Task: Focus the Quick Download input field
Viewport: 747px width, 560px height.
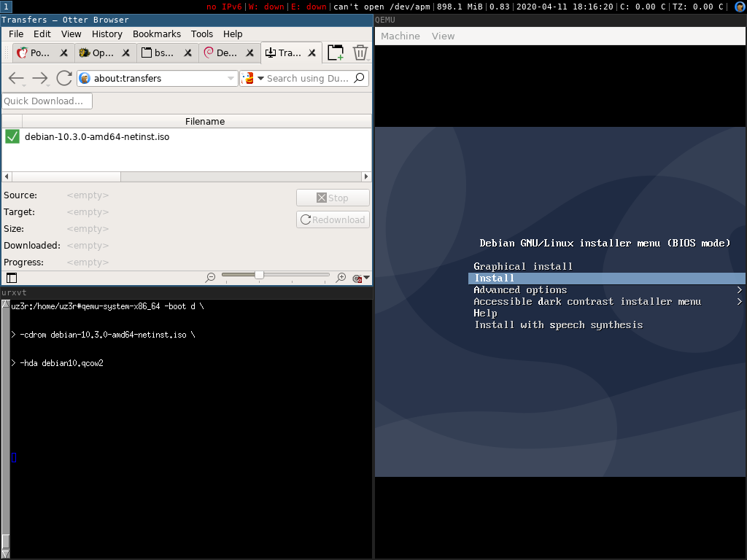Action: coord(47,101)
